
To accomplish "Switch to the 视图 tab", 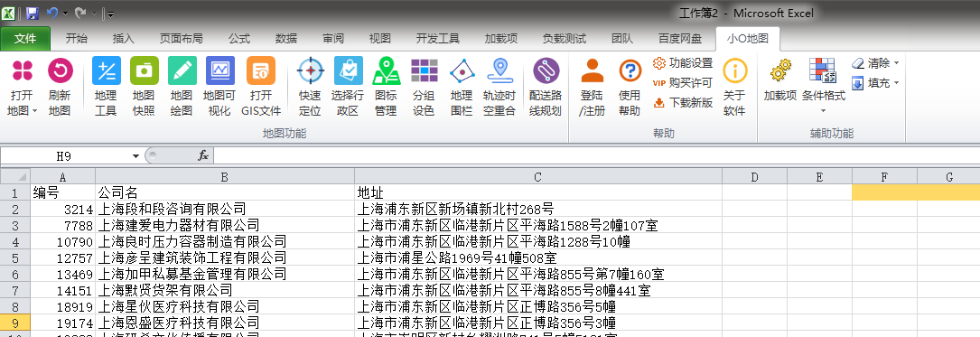I will 380,39.
